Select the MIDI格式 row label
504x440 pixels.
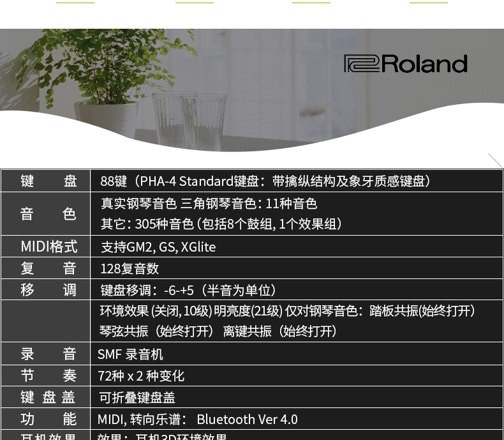pos(48,247)
